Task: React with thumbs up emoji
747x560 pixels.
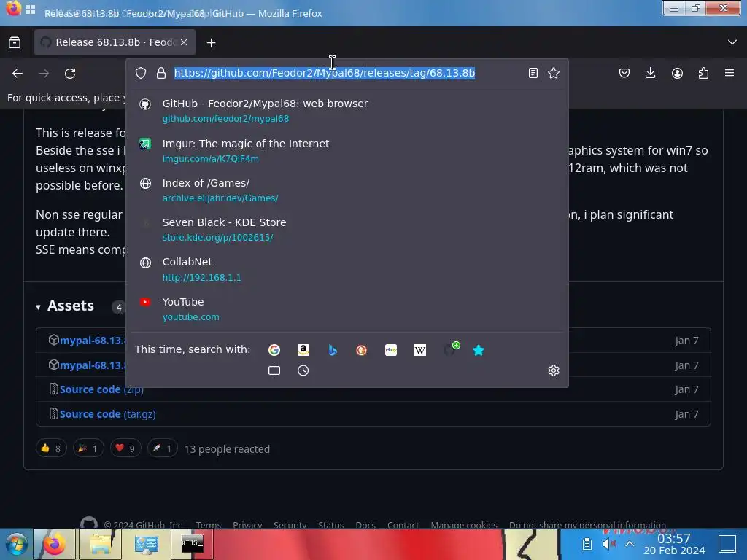Action: click(x=51, y=448)
